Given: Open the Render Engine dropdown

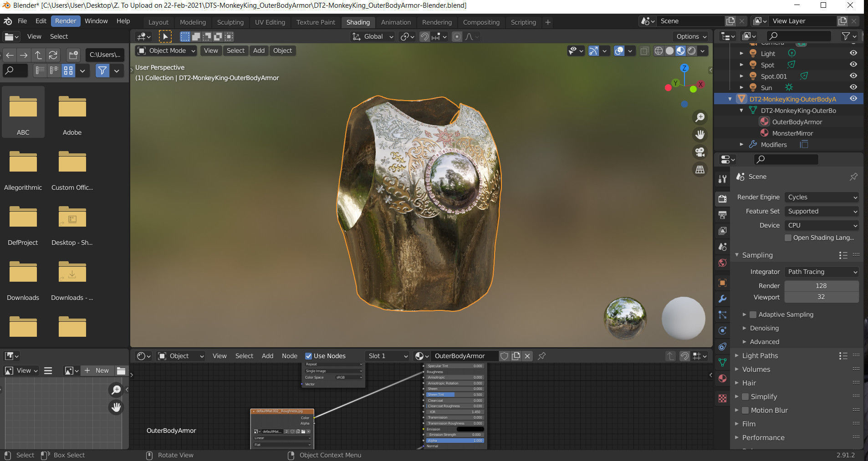Looking at the screenshot, I should click(x=822, y=197).
